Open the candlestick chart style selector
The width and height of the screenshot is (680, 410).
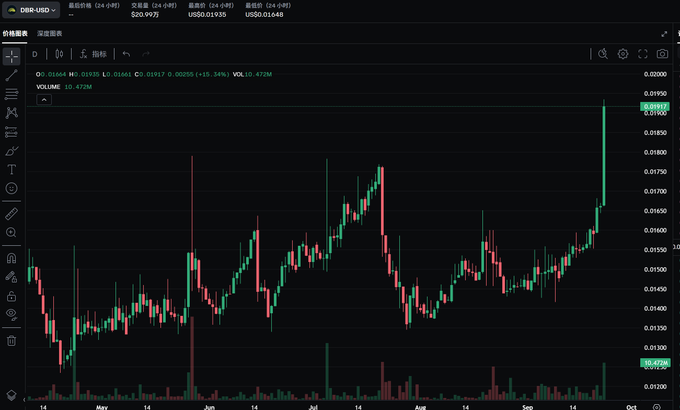pyautogui.click(x=59, y=54)
